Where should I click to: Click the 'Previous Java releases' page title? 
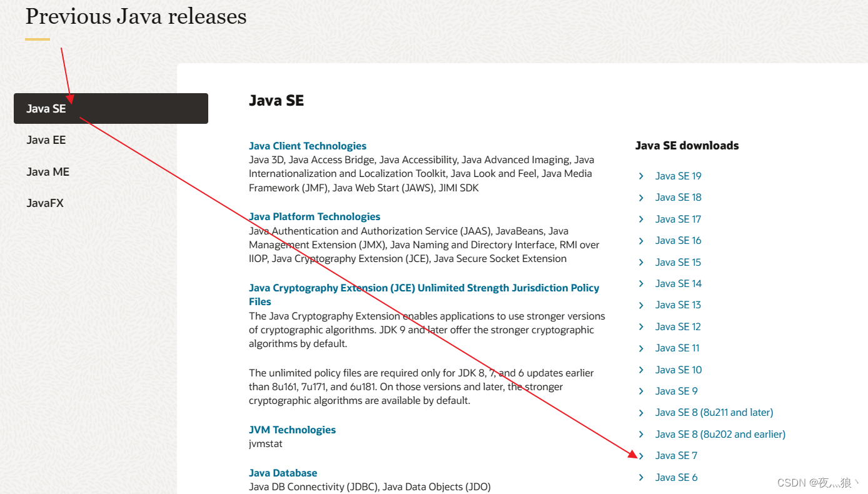click(x=136, y=16)
